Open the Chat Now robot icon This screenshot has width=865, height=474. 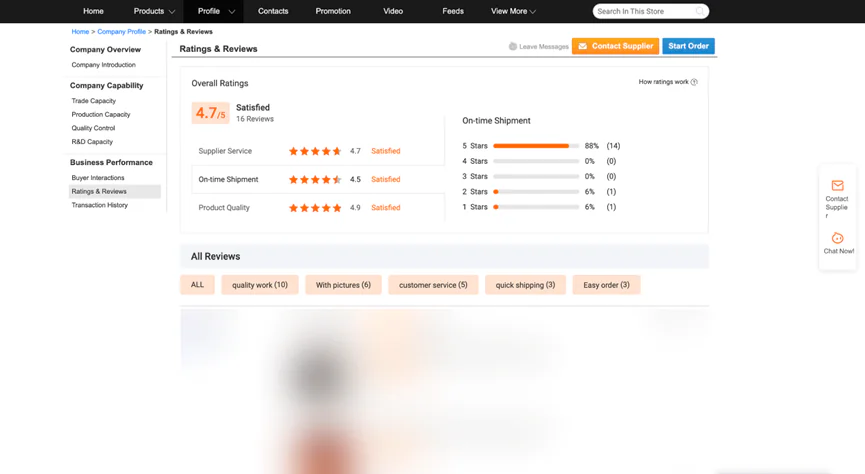[837, 238]
